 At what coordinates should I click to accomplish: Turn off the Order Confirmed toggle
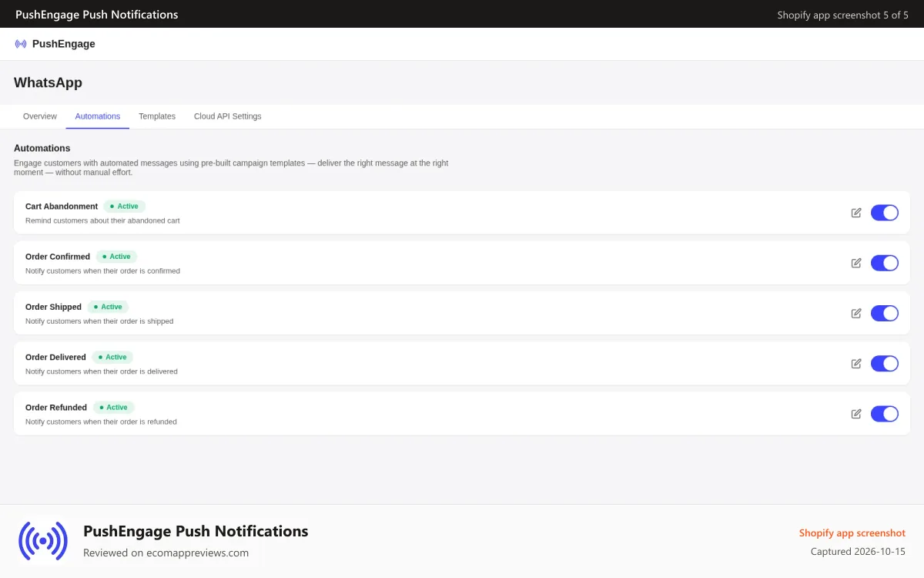click(885, 263)
